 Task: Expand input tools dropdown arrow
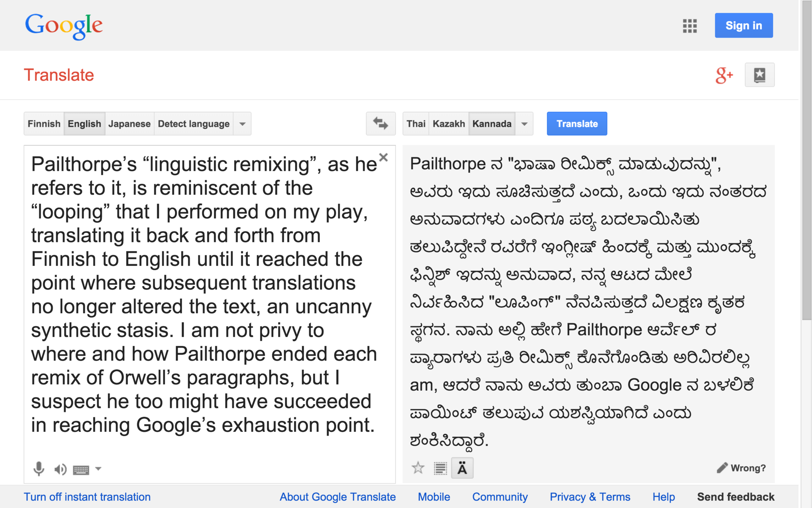(98, 469)
